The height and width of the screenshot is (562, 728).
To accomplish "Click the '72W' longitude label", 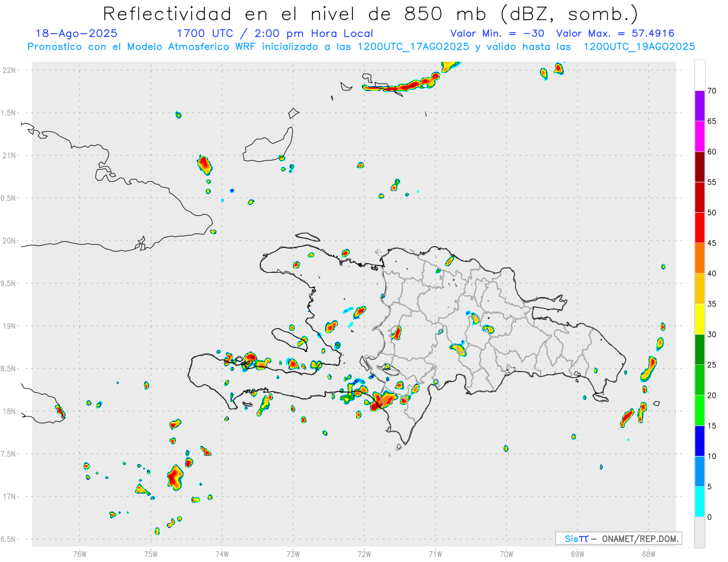I will (x=364, y=554).
